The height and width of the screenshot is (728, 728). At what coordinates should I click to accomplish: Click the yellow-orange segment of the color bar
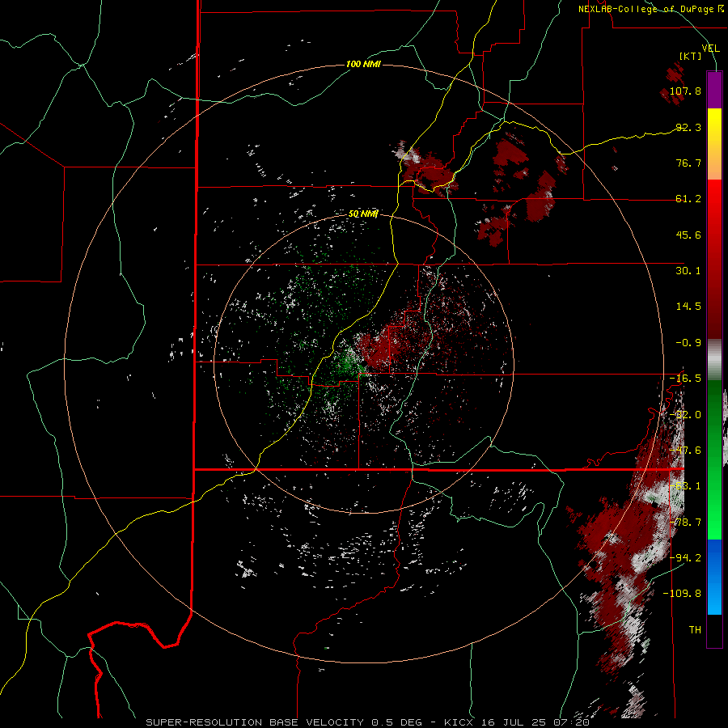click(714, 144)
